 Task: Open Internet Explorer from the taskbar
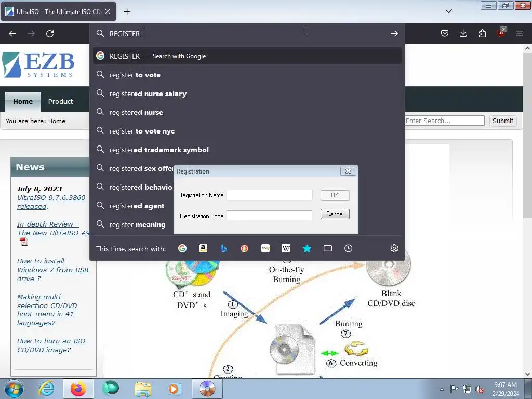click(x=46, y=389)
